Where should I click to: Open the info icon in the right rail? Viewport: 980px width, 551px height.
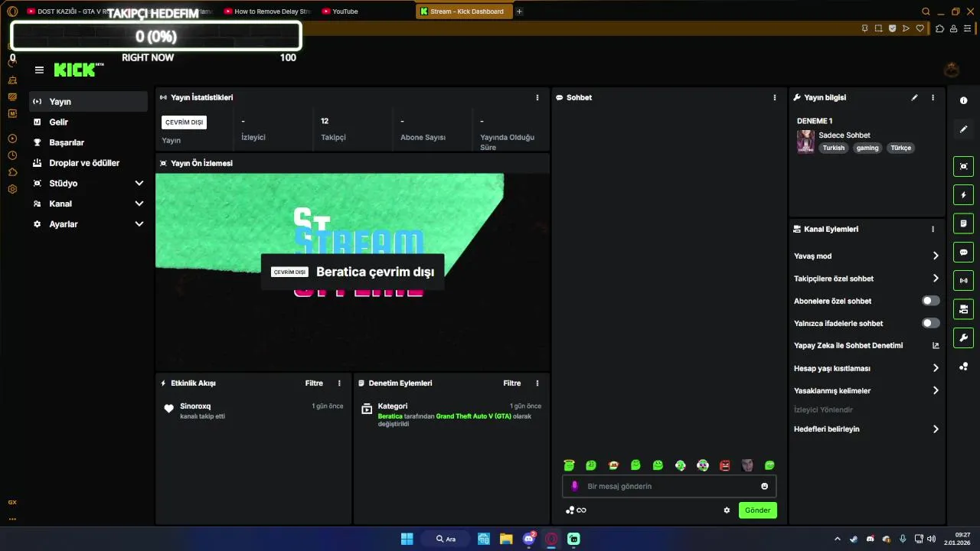(x=963, y=101)
